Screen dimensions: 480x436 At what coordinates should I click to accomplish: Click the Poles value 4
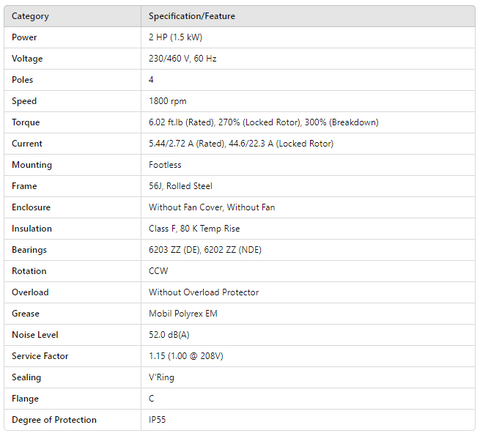151,80
